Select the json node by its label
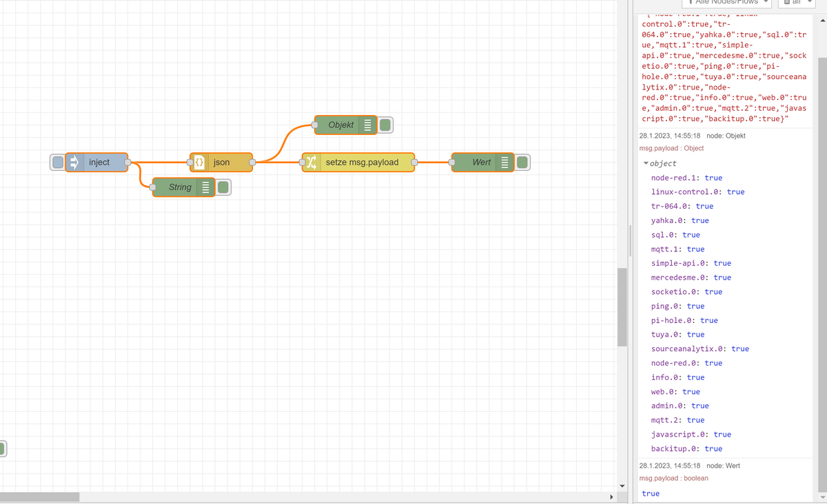The image size is (827, 504). 221,162
